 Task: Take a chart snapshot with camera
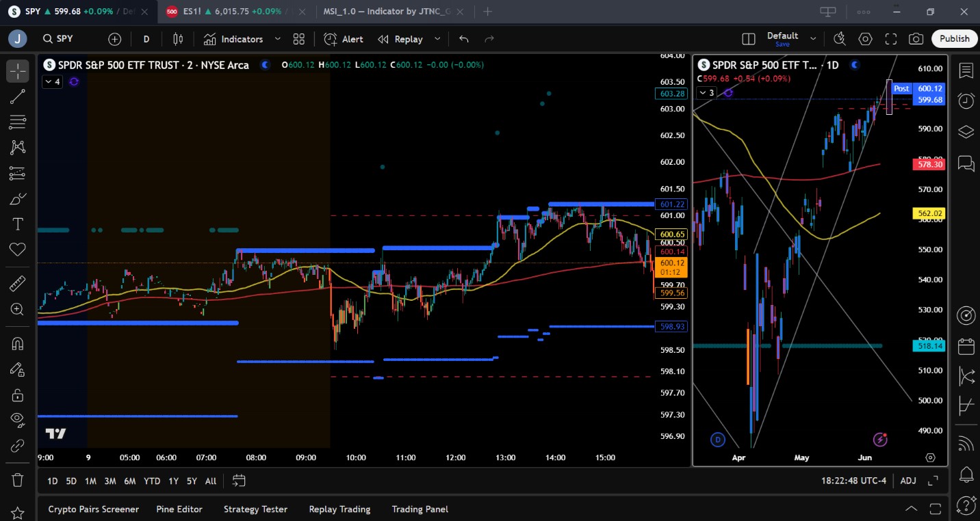916,39
